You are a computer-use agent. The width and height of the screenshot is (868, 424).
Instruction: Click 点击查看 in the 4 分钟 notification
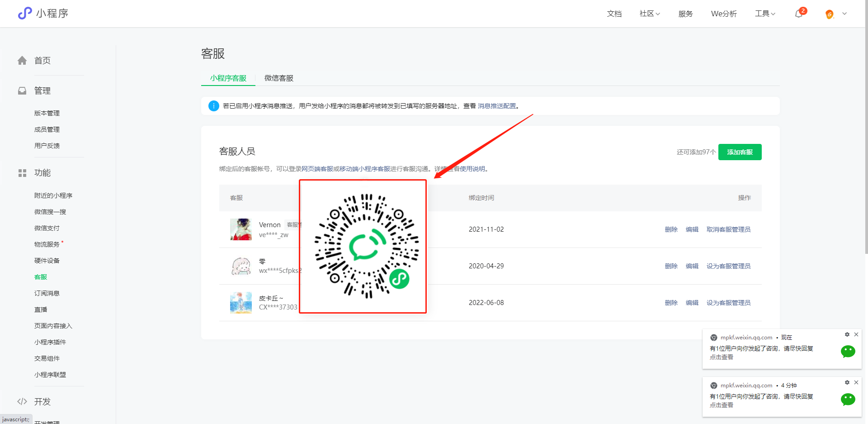pos(722,405)
